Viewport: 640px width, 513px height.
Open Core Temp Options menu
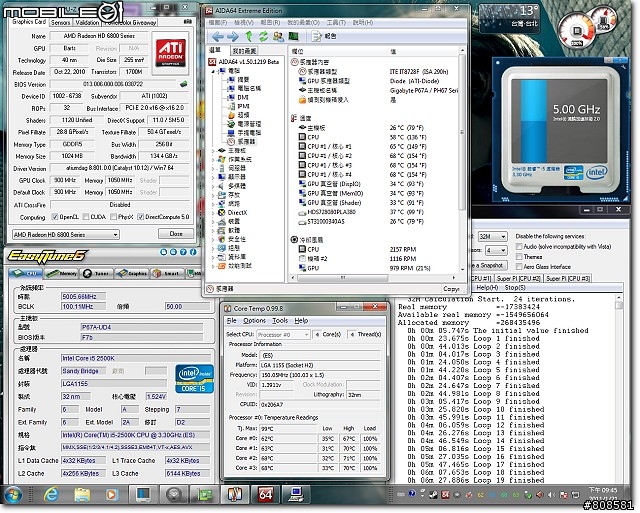point(254,321)
